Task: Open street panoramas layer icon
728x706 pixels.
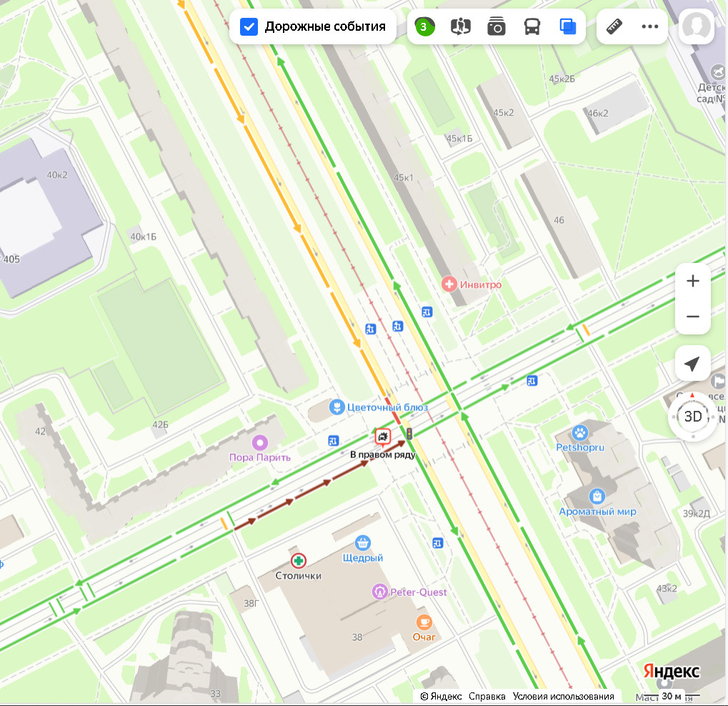Action: tap(461, 27)
